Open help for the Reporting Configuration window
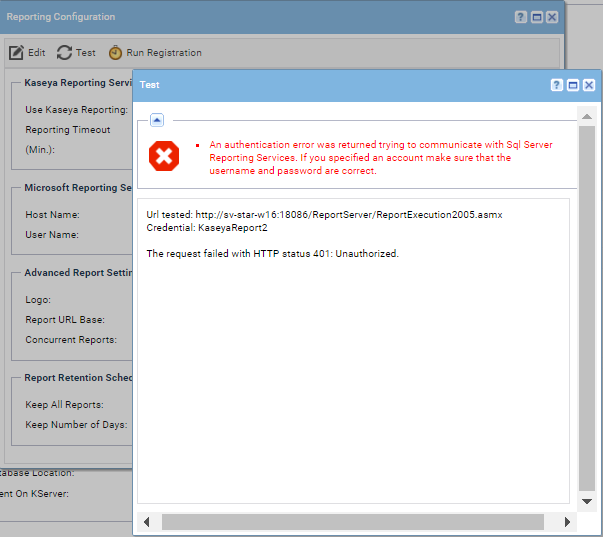Viewport: 603px width, 537px height. coord(521,17)
